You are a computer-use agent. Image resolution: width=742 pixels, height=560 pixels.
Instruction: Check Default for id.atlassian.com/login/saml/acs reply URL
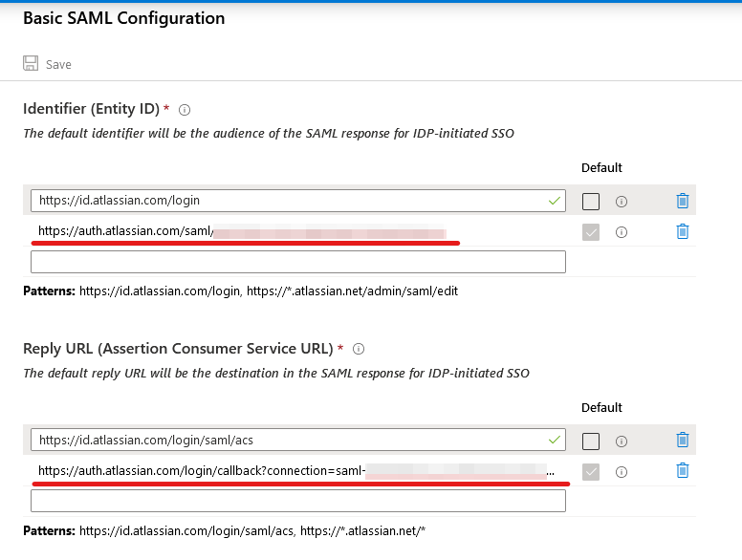pos(591,441)
